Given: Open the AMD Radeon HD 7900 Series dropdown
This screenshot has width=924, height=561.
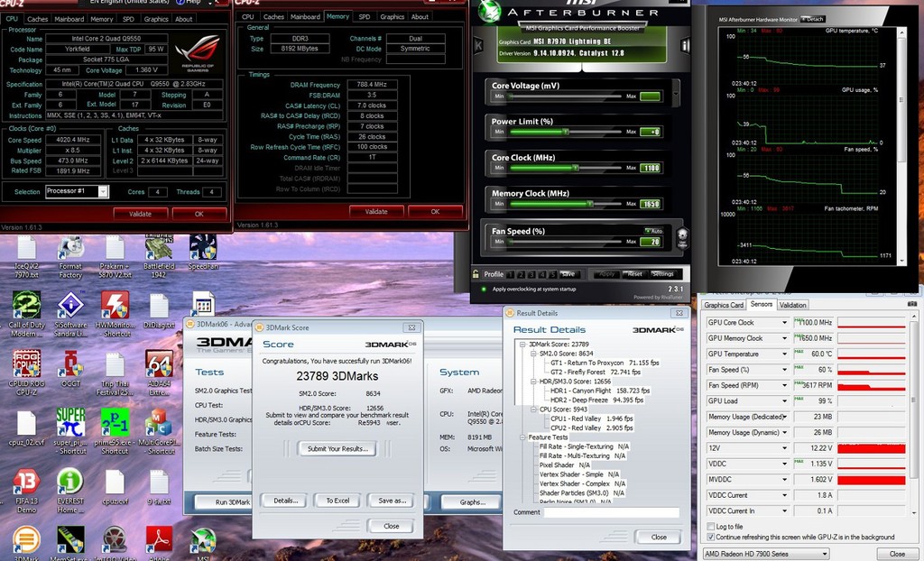Looking at the screenshot, I should pyautogui.click(x=825, y=554).
